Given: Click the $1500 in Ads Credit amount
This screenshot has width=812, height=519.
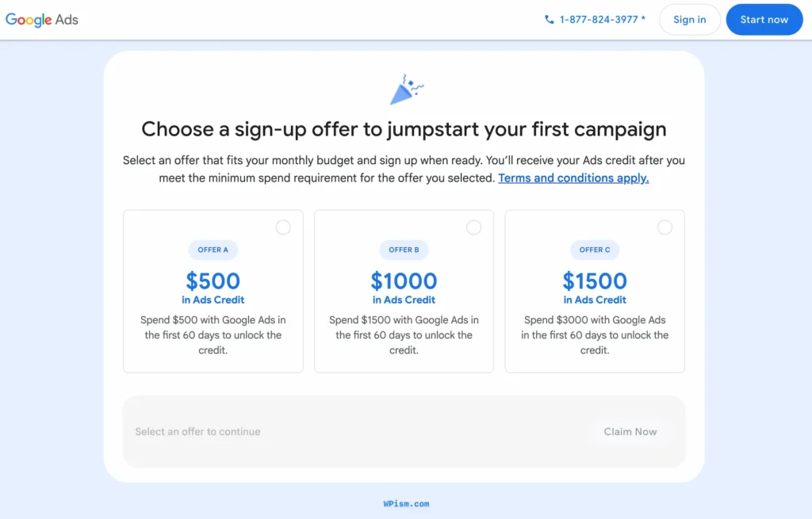Looking at the screenshot, I should pyautogui.click(x=595, y=288).
